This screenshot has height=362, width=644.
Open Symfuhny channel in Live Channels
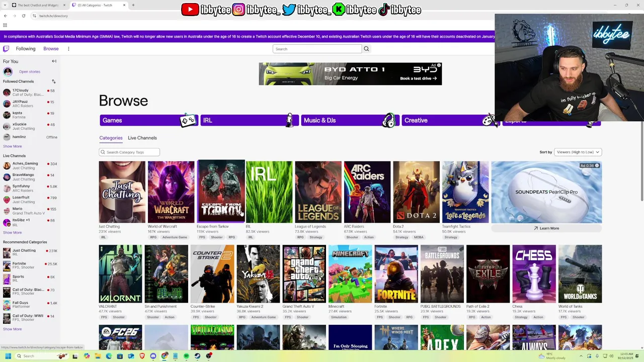click(30, 188)
